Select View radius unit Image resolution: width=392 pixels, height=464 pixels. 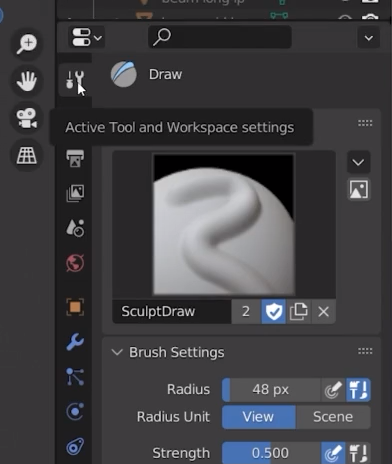coord(259,417)
